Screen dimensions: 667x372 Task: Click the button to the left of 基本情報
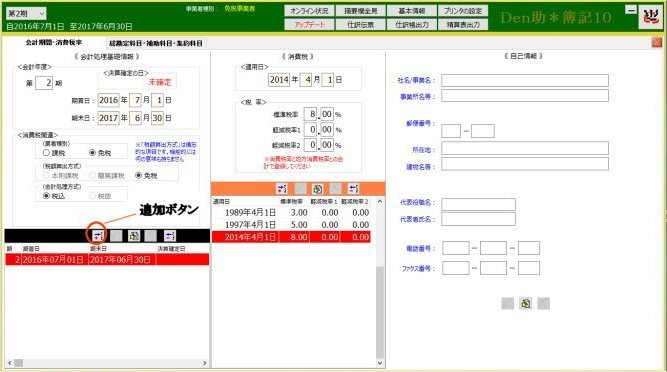[x=360, y=11]
